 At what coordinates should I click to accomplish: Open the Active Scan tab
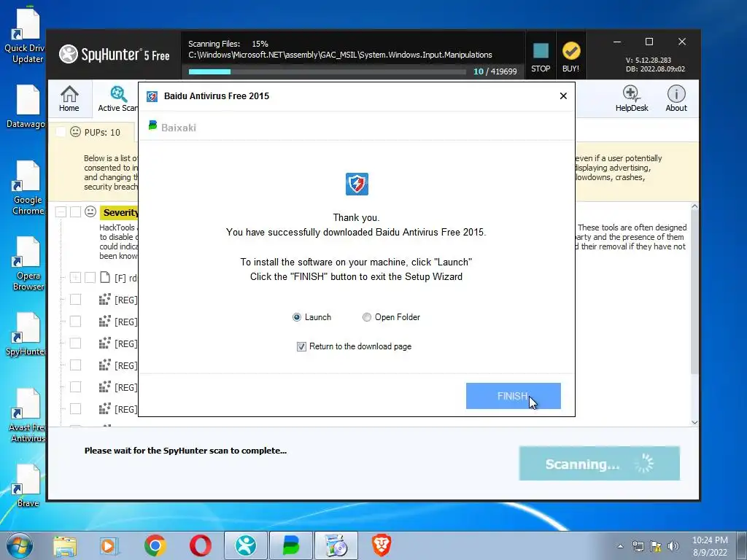click(x=117, y=98)
